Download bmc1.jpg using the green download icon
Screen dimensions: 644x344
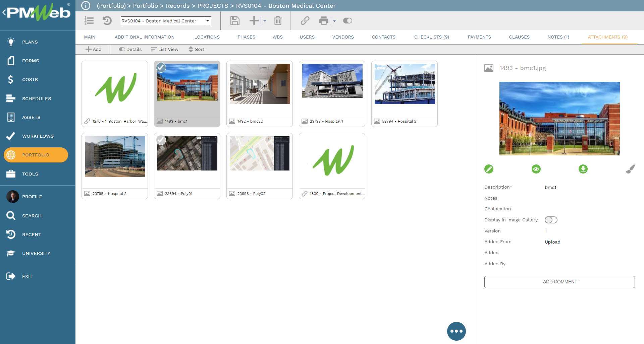[583, 169]
